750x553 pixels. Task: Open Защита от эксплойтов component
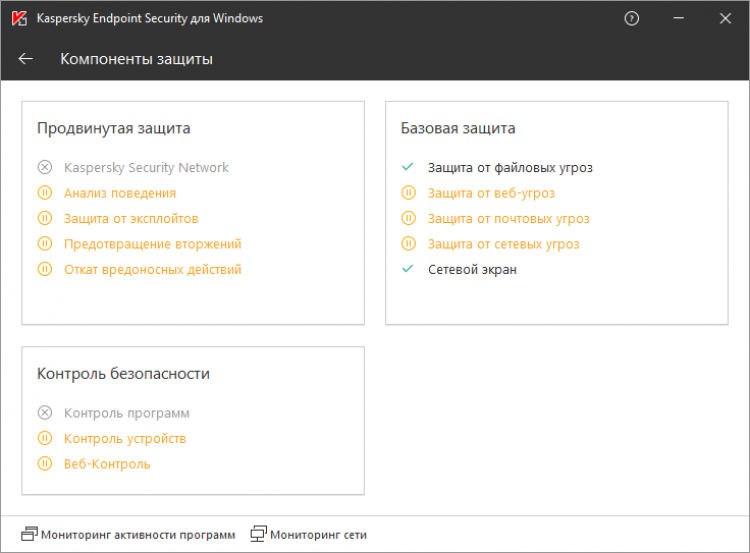pos(131,218)
